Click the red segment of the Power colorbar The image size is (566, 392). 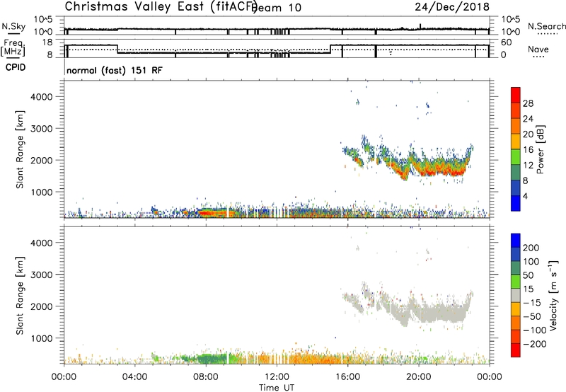click(516, 95)
